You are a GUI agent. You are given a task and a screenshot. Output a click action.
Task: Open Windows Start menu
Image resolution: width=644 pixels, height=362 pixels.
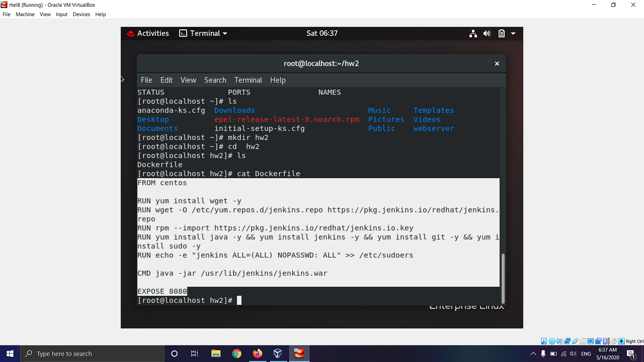click(x=10, y=353)
